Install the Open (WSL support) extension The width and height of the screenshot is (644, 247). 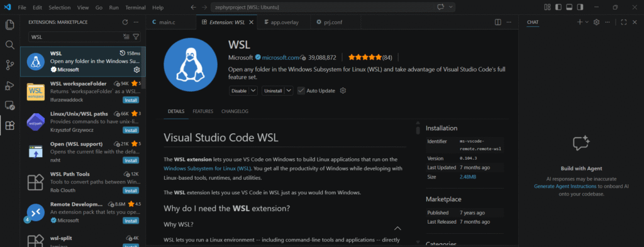tap(131, 160)
